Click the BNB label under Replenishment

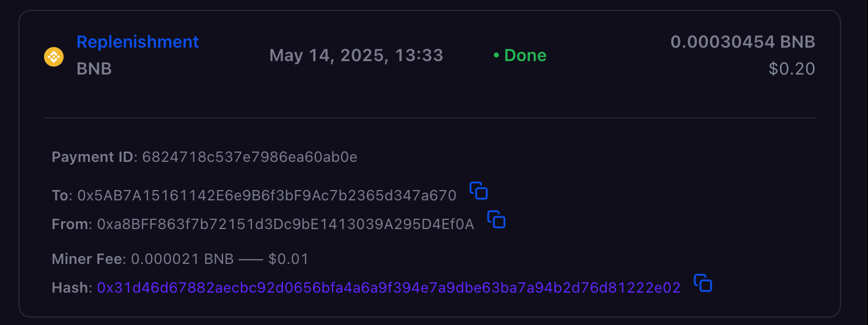(94, 69)
